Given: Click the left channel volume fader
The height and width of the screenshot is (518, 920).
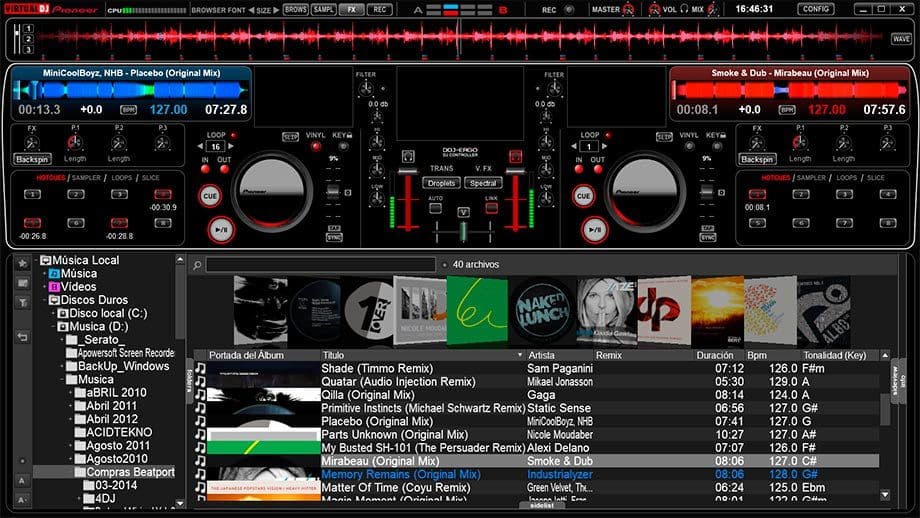Looking at the screenshot, I should tap(407, 171).
